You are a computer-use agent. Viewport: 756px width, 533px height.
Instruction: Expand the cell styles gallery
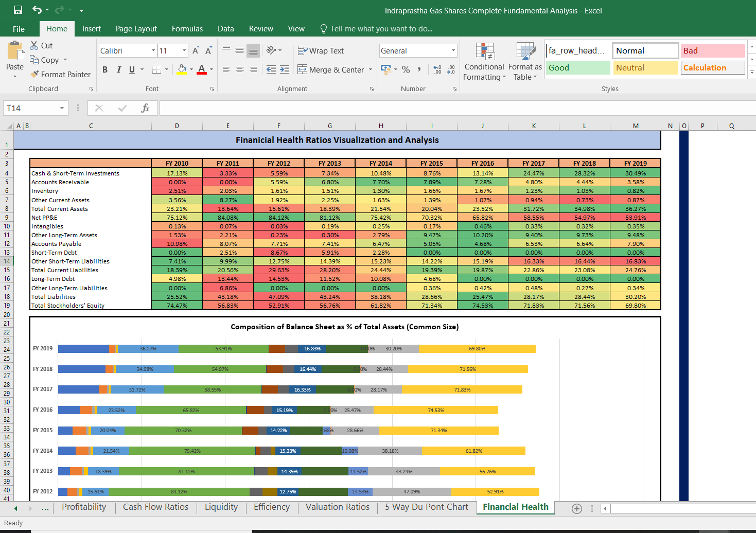tap(752, 73)
